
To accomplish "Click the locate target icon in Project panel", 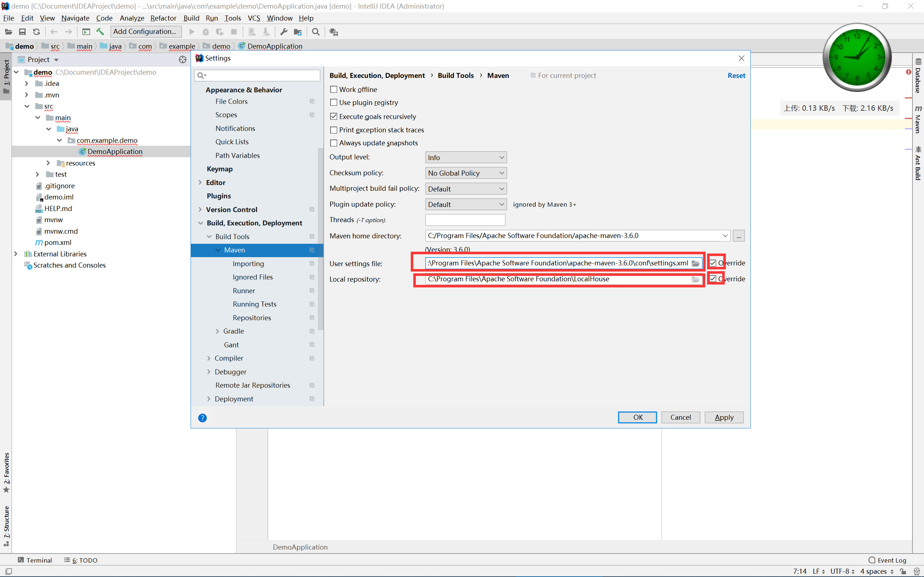I will tap(183, 60).
